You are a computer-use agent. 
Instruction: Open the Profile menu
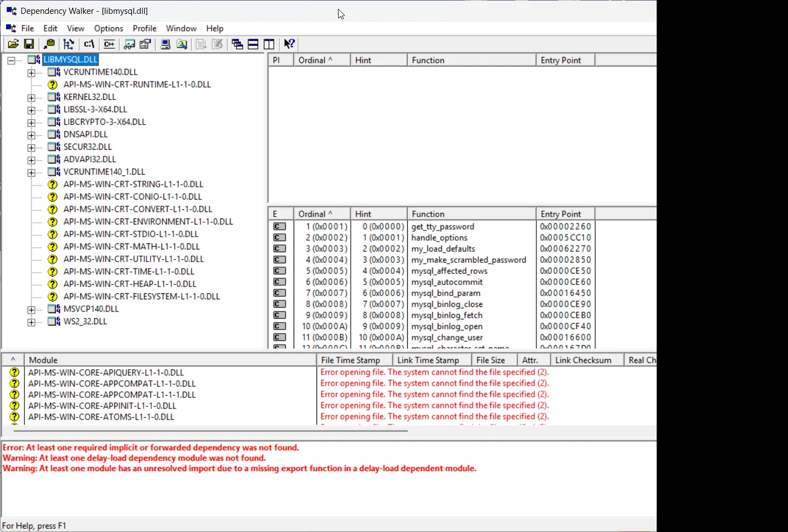click(144, 28)
